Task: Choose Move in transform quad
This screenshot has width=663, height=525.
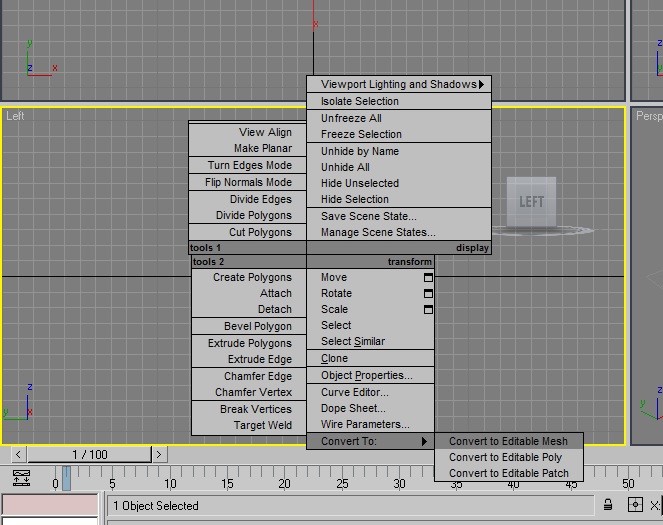Action: (x=370, y=277)
